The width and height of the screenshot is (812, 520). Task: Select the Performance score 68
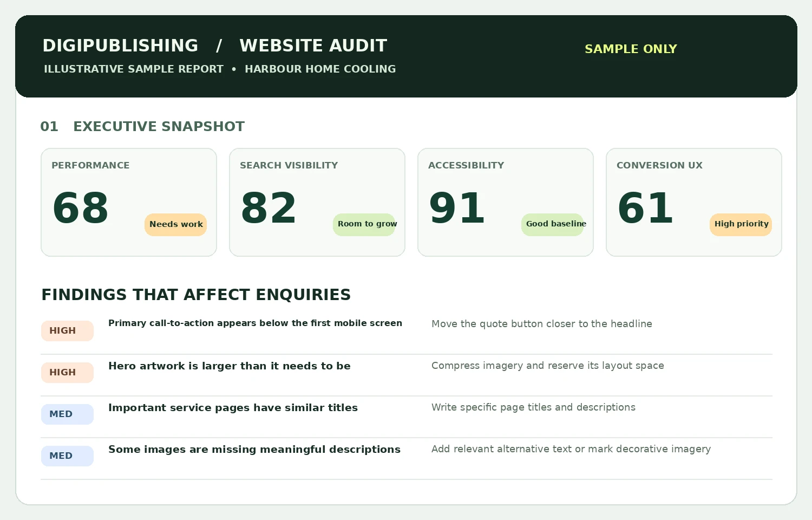coord(81,208)
